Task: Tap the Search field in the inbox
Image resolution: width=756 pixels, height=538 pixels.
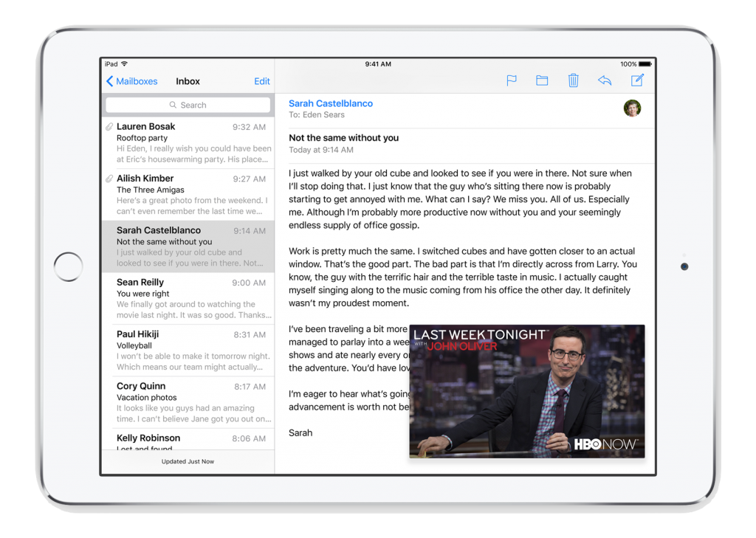Action: [x=188, y=105]
